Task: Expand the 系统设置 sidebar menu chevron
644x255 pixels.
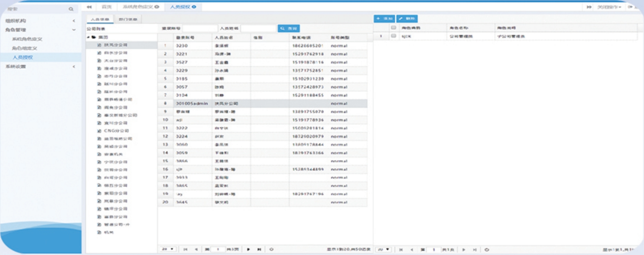Action: click(74, 67)
